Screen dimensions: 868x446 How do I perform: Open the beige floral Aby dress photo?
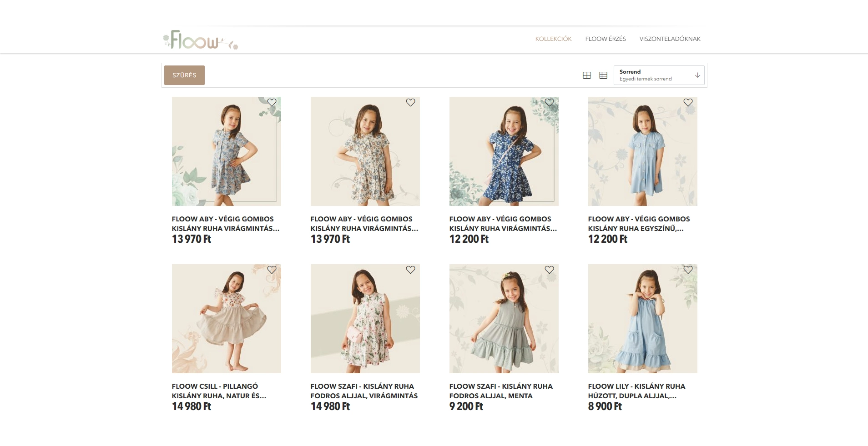(365, 151)
